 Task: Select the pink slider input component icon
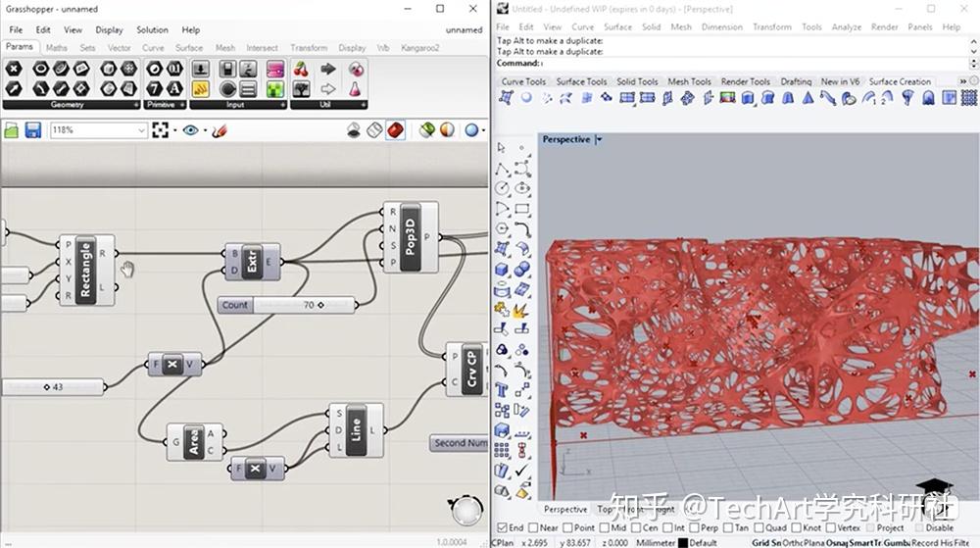(x=275, y=69)
